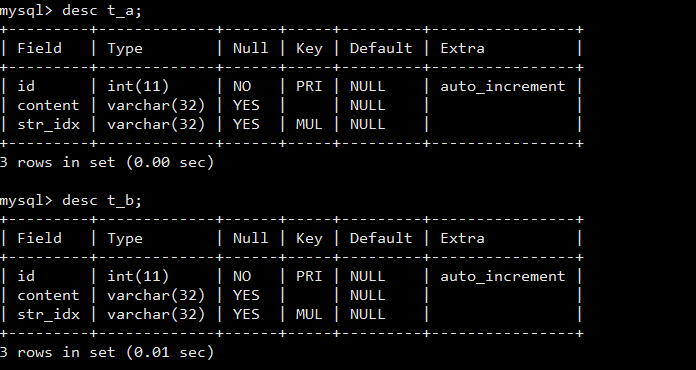Click the 'id' field in the t_b table

(x=26, y=276)
